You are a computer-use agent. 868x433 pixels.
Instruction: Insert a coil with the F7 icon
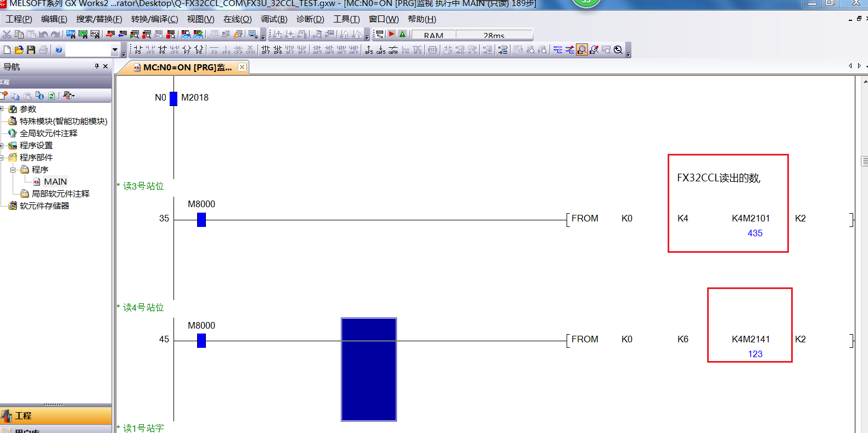(x=187, y=50)
